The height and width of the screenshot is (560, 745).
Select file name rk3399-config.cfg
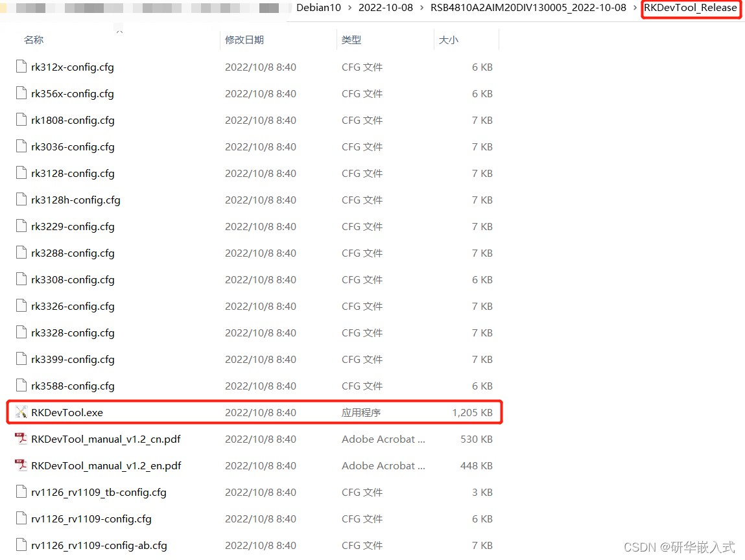click(x=73, y=360)
